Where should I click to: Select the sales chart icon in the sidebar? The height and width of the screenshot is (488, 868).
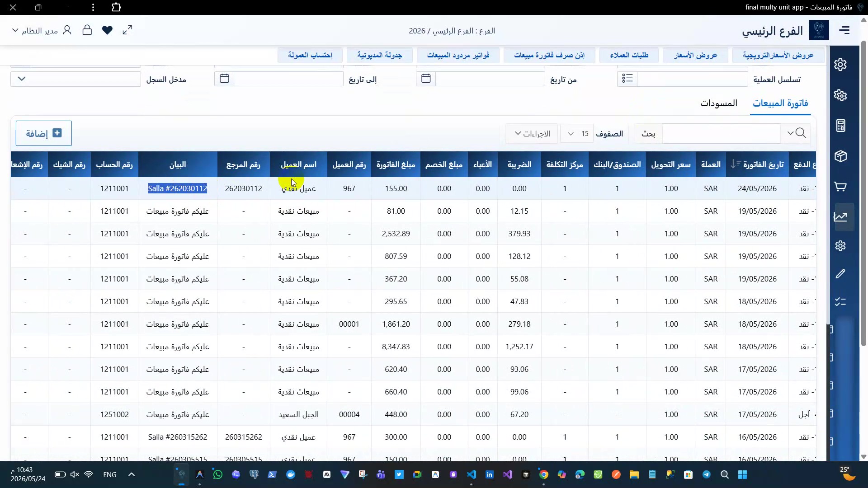(x=840, y=216)
